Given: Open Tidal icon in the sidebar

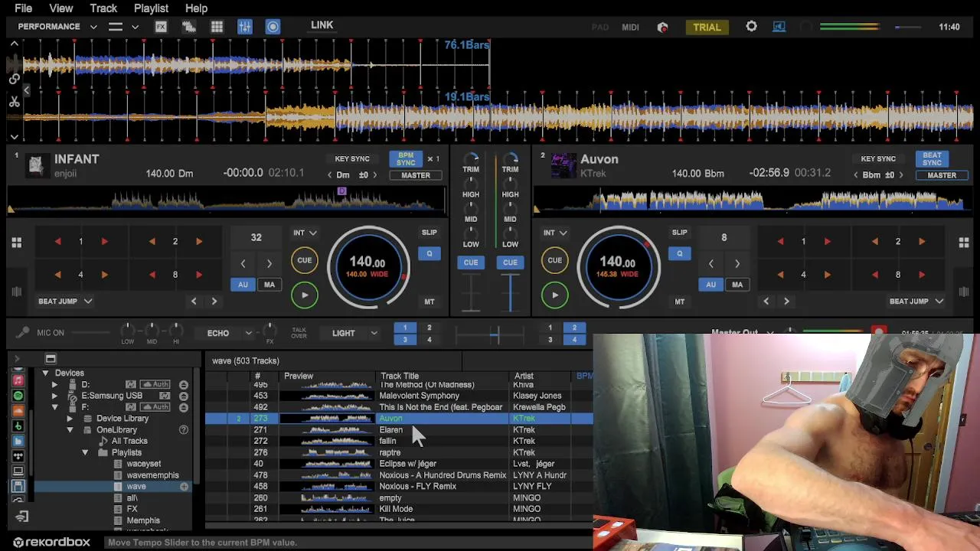Looking at the screenshot, I should click(18, 456).
